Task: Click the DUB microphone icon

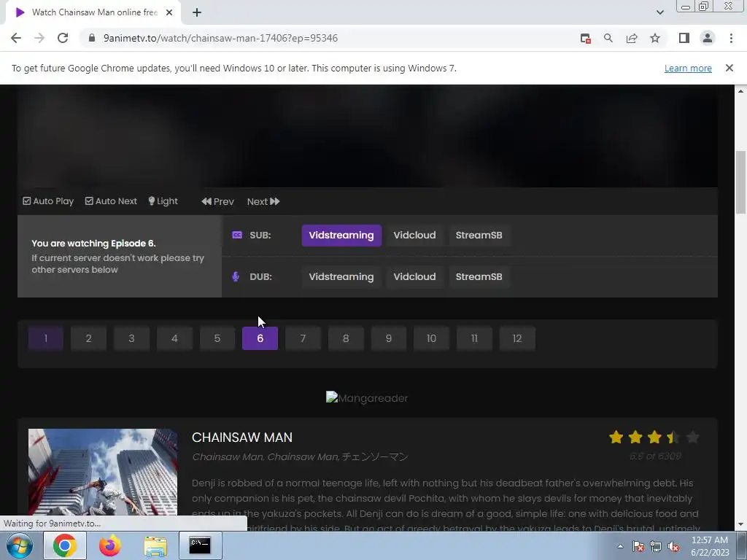Action: coord(236,276)
